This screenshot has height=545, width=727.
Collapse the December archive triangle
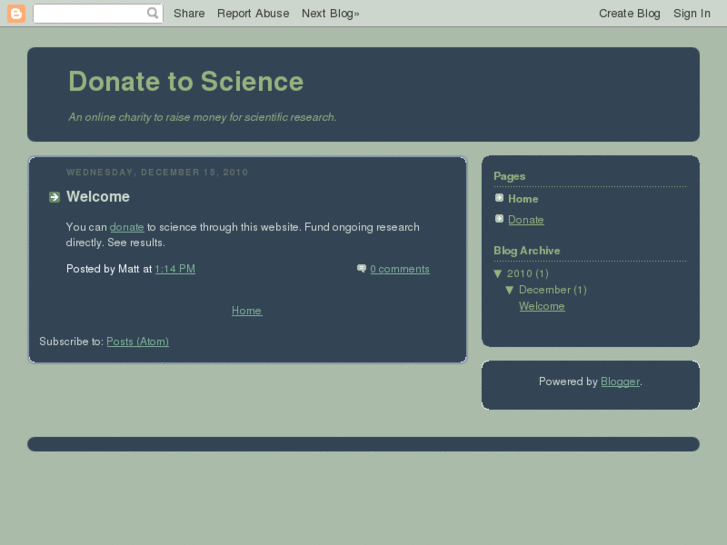point(510,290)
